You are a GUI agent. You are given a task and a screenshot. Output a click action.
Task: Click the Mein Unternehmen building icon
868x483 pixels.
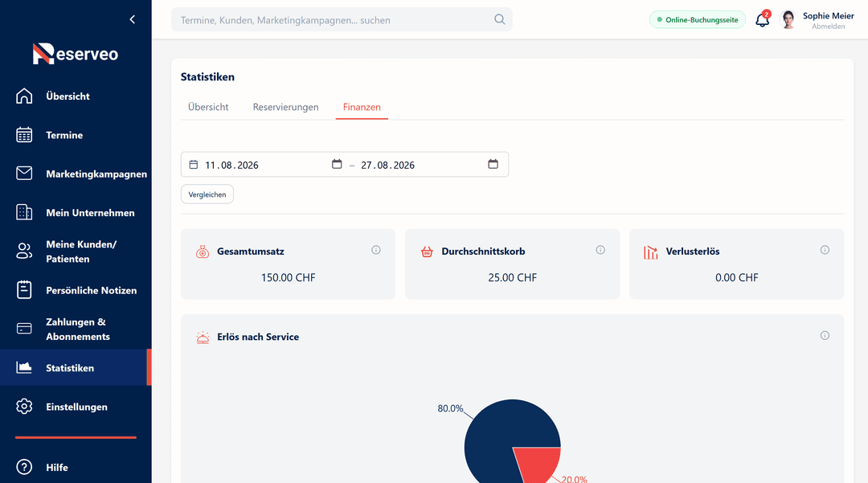coord(24,212)
